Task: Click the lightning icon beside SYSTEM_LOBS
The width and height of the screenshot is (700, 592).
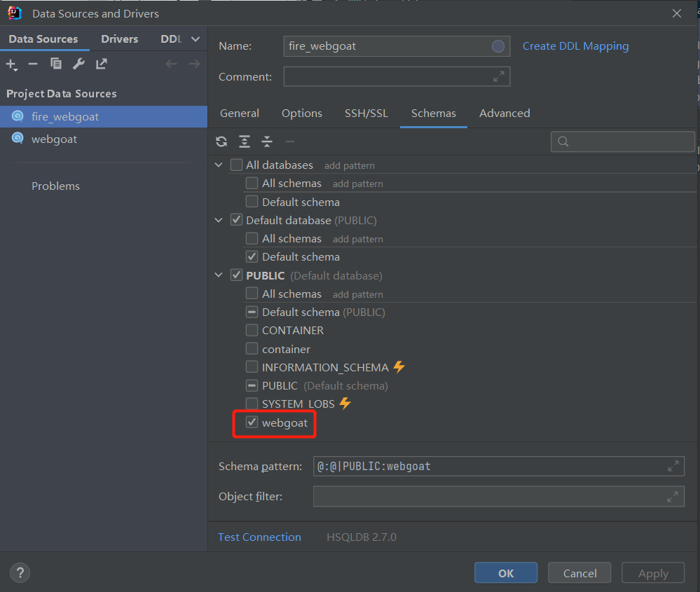Action: pos(345,404)
